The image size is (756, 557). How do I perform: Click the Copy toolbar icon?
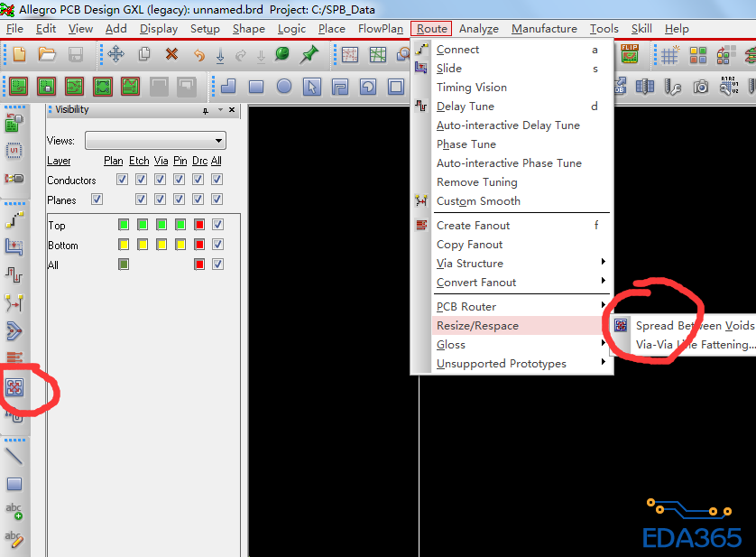pyautogui.click(x=144, y=53)
